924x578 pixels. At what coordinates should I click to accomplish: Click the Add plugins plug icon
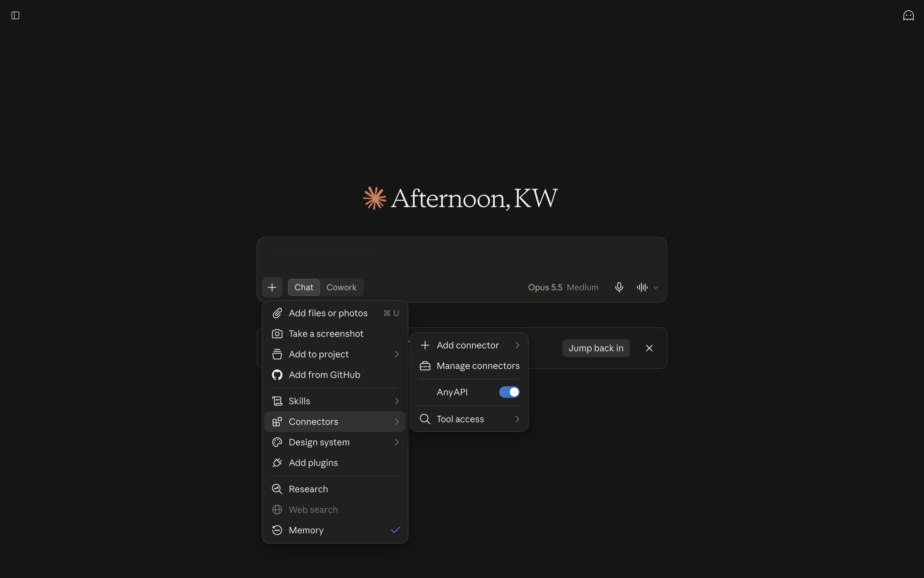click(277, 462)
